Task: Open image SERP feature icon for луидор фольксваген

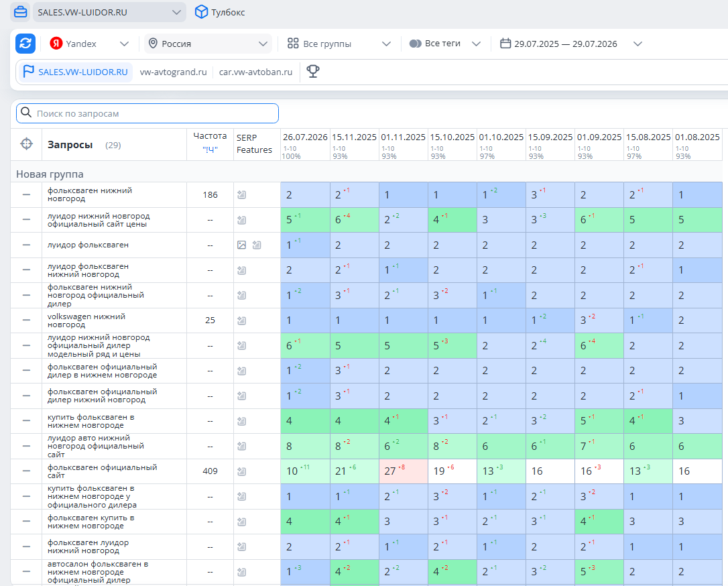Action: (241, 245)
